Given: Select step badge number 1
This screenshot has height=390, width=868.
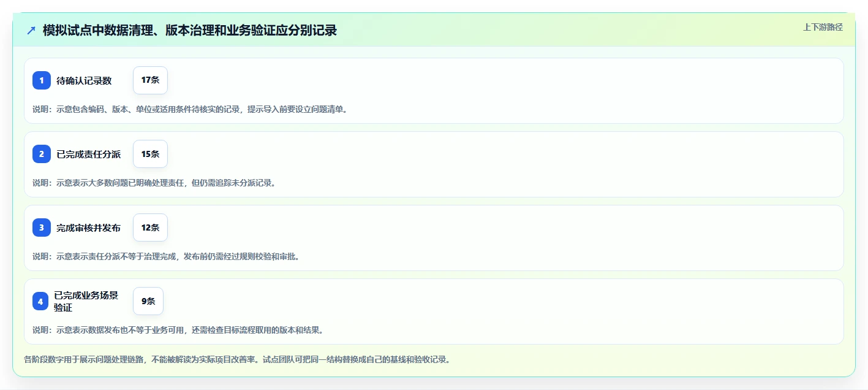Looking at the screenshot, I should (42, 80).
